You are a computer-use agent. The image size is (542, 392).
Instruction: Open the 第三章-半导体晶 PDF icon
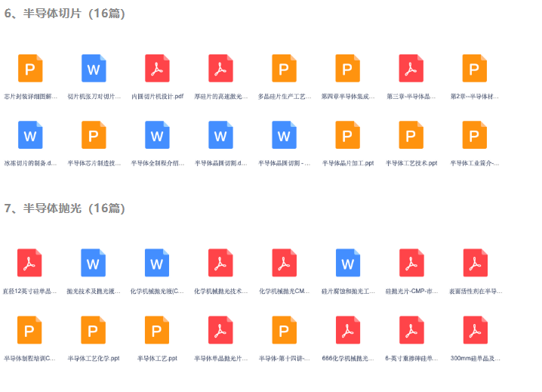coord(411,69)
